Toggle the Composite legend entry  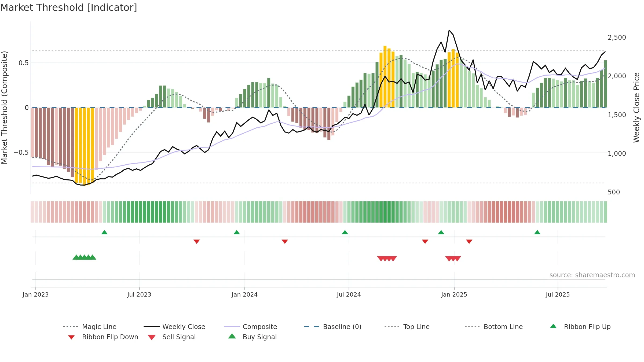pos(250,327)
